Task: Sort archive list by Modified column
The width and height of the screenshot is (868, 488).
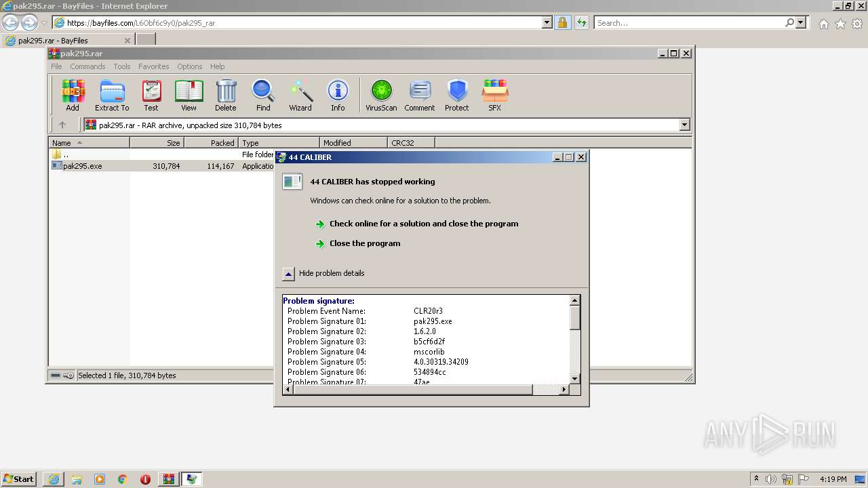Action: coord(353,142)
